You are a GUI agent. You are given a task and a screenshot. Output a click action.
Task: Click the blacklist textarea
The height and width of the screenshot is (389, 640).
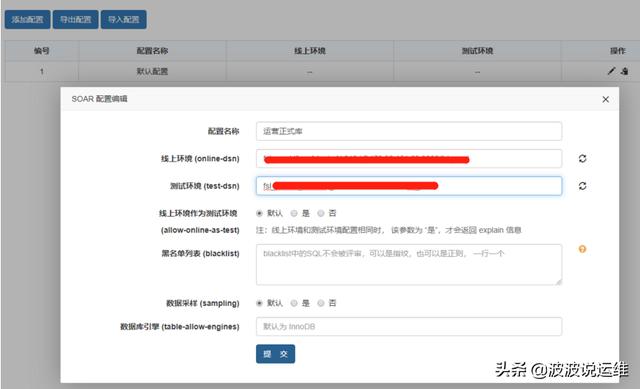coord(409,265)
